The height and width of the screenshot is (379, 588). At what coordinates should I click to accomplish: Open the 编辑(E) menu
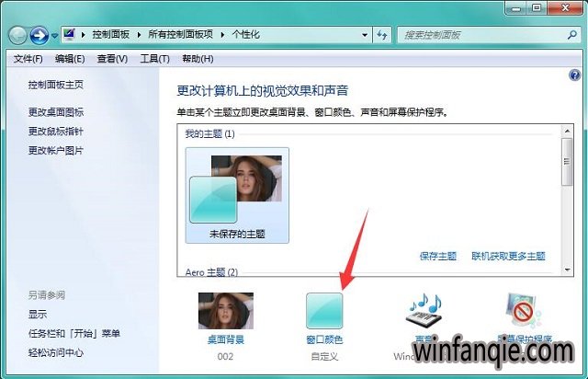coord(70,59)
